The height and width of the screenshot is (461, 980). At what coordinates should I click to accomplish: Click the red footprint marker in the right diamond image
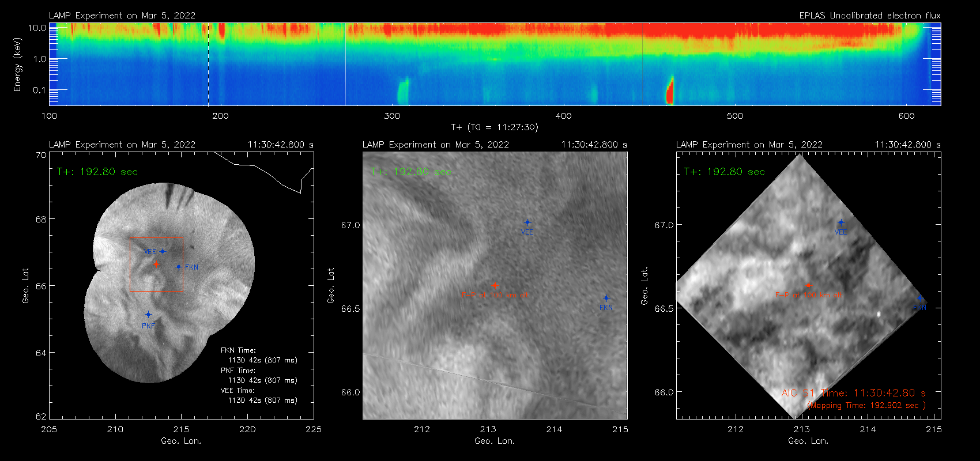[x=808, y=285]
